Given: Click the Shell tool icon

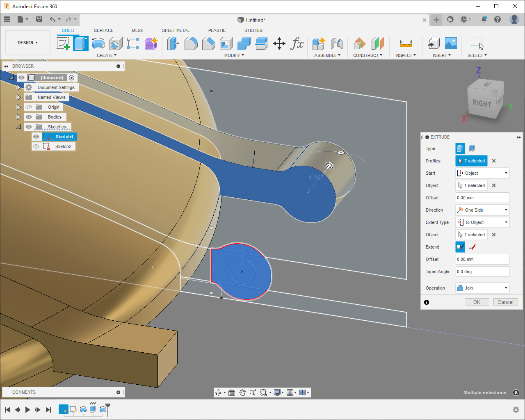Looking at the screenshot, I should (226, 43).
